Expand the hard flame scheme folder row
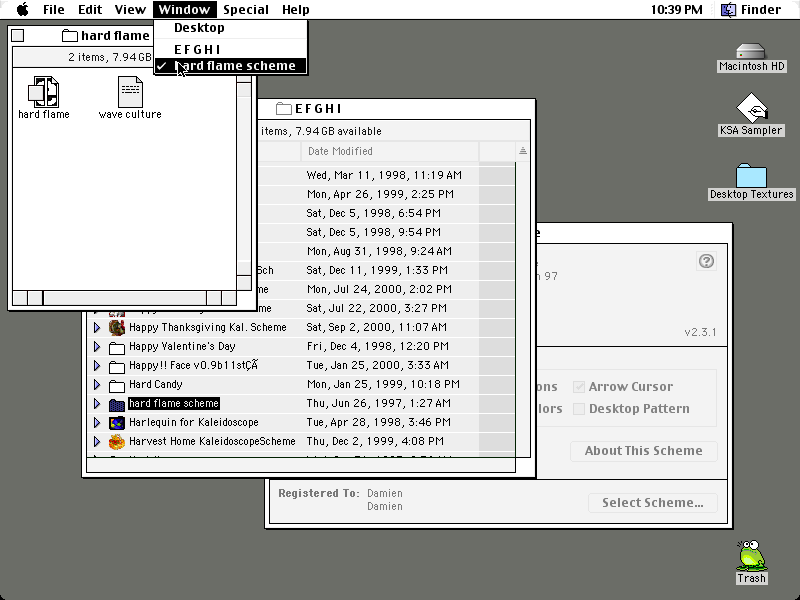 [x=96, y=404]
